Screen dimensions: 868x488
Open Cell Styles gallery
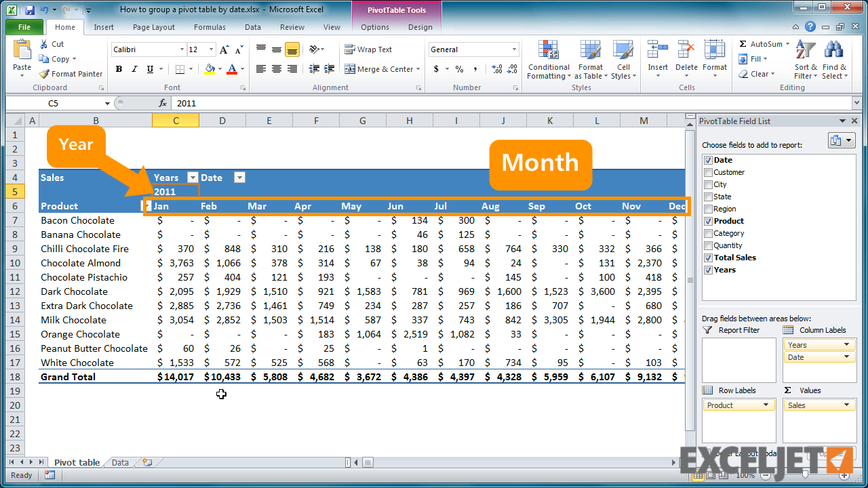pos(623,60)
